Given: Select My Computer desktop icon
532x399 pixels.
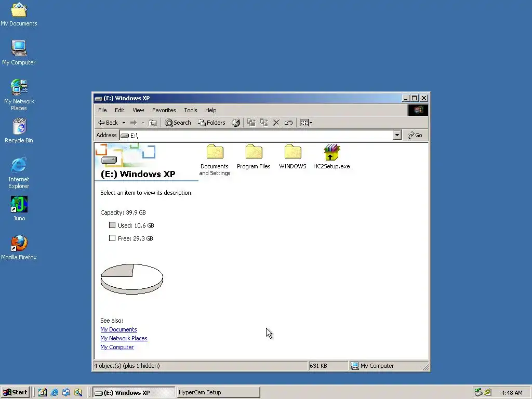Looking at the screenshot, I should (x=19, y=52).
